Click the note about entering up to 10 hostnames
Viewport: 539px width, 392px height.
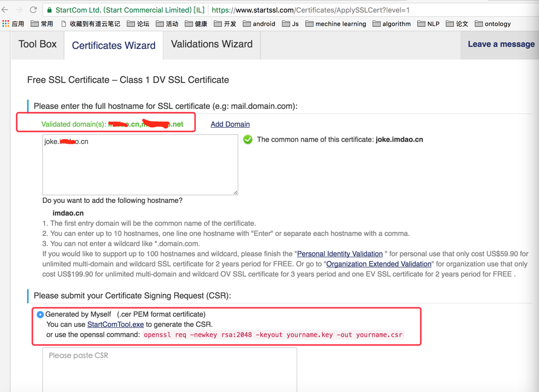[x=226, y=233]
